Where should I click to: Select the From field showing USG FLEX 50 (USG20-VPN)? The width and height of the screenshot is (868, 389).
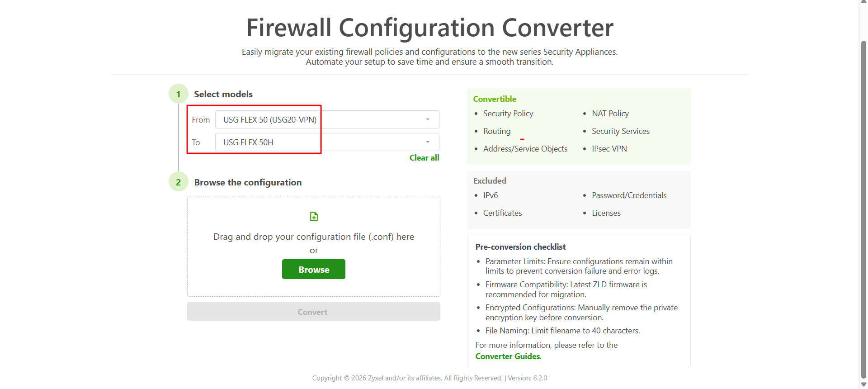click(x=327, y=119)
